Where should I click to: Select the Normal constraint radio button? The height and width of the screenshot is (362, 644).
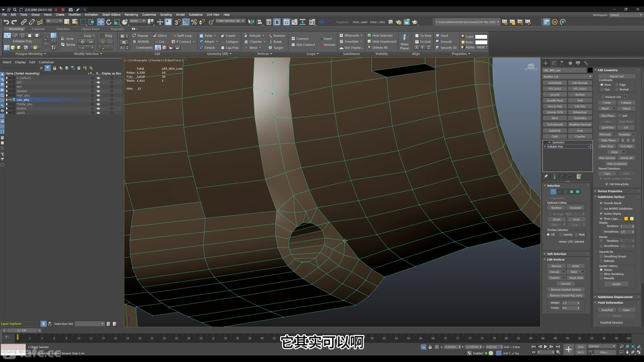pos(617,89)
